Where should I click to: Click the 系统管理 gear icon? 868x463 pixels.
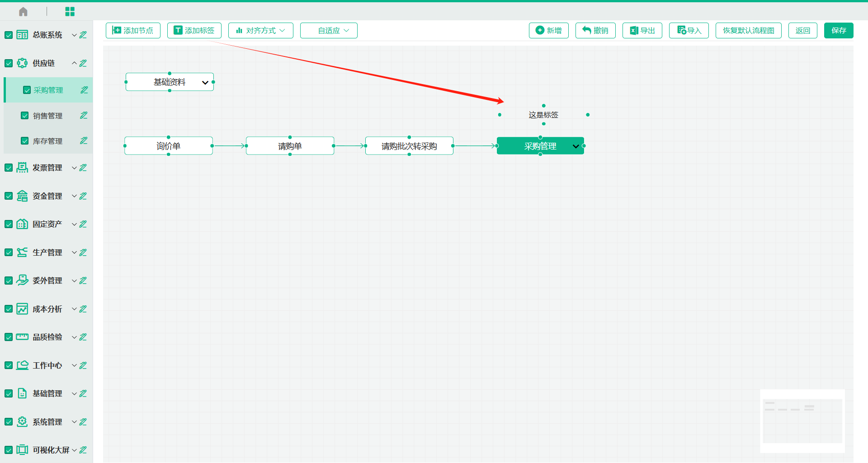tap(22, 422)
